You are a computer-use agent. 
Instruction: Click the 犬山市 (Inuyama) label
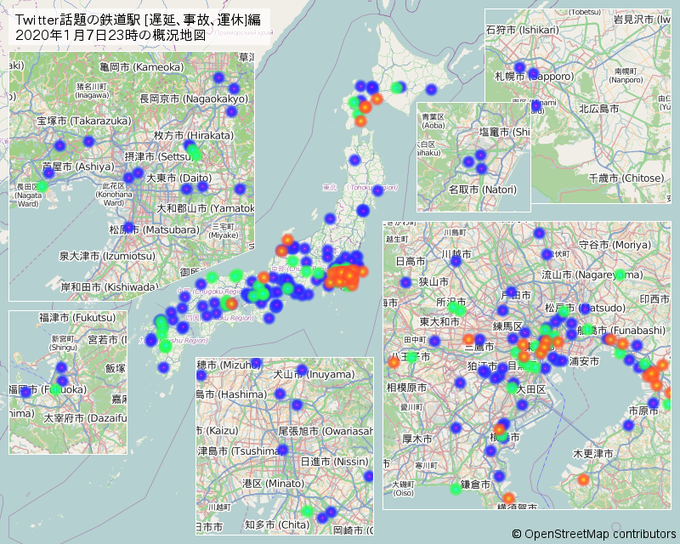[x=314, y=374]
